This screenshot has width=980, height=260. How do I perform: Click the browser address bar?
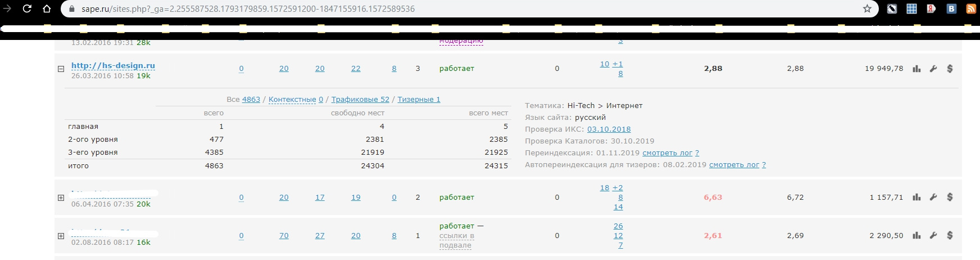click(x=461, y=9)
